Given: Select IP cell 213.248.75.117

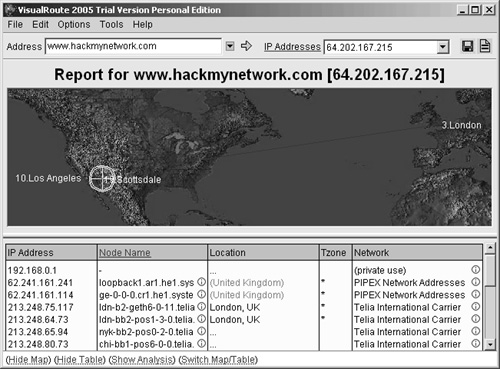Looking at the screenshot, I should click(40, 307).
